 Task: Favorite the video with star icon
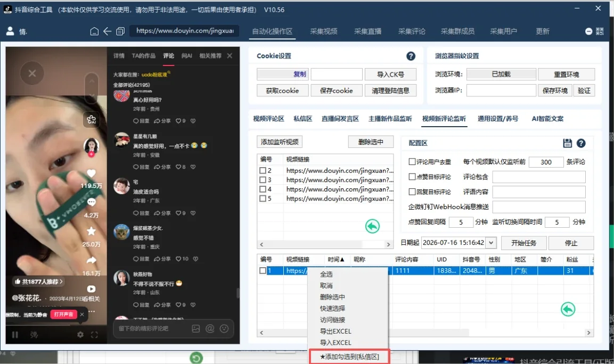[x=91, y=231]
